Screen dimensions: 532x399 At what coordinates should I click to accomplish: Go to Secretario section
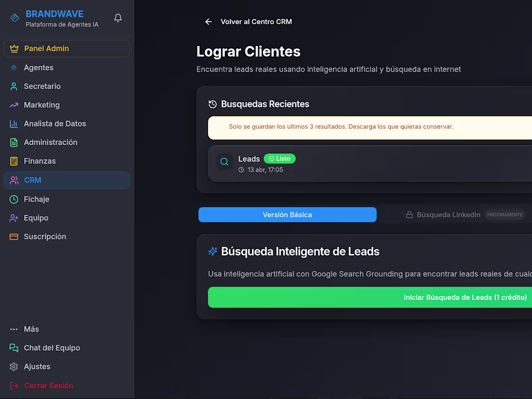tap(67, 86)
